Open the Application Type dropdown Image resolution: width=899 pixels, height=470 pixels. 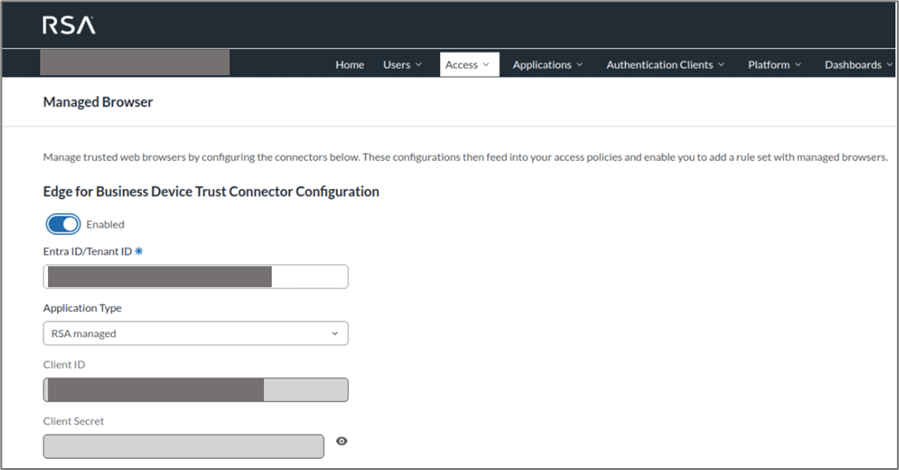pyautogui.click(x=195, y=333)
